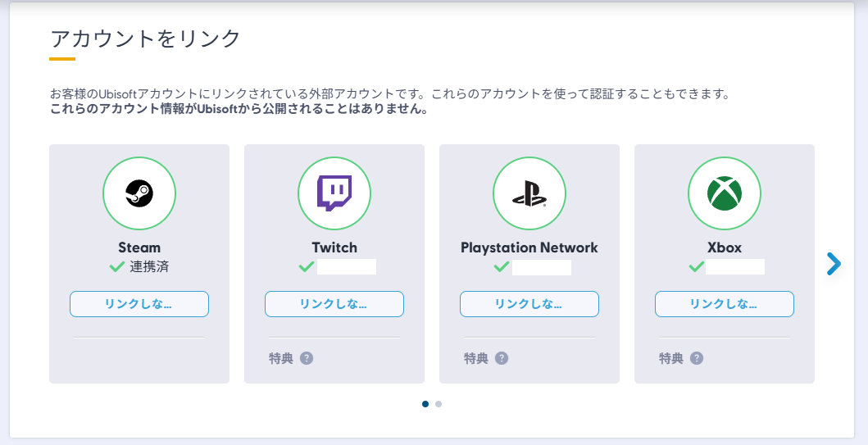Click the question mark beside Xbox 特典
The image size is (868, 445).
(x=697, y=358)
